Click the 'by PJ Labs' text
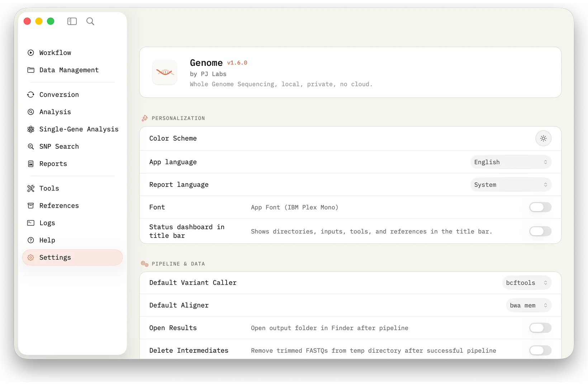 (208, 74)
